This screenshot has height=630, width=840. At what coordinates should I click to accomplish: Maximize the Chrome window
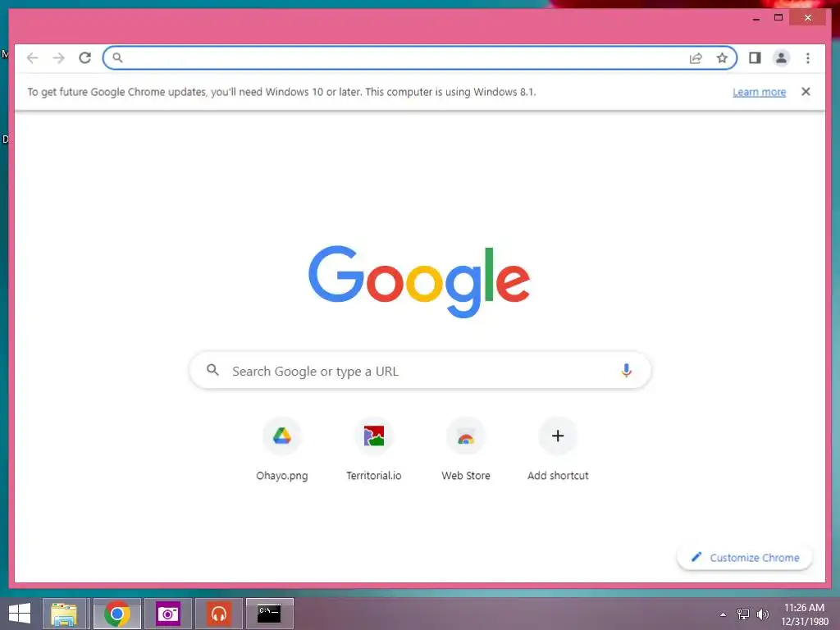[x=778, y=18]
